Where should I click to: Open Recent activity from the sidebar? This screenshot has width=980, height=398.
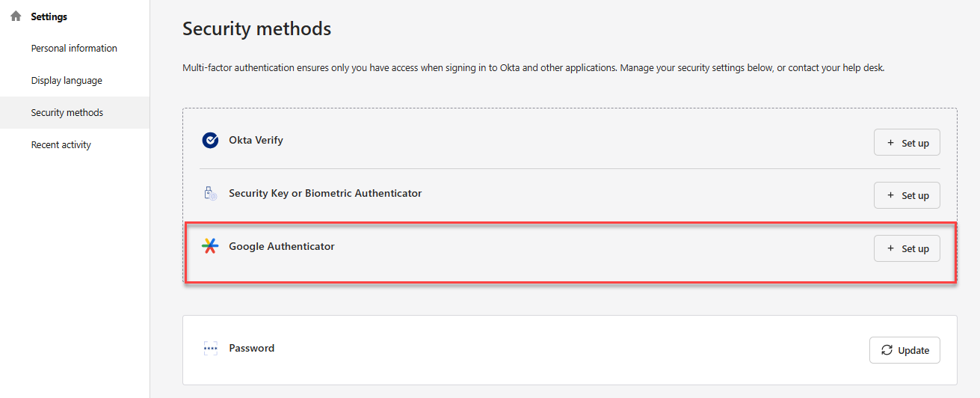point(61,145)
